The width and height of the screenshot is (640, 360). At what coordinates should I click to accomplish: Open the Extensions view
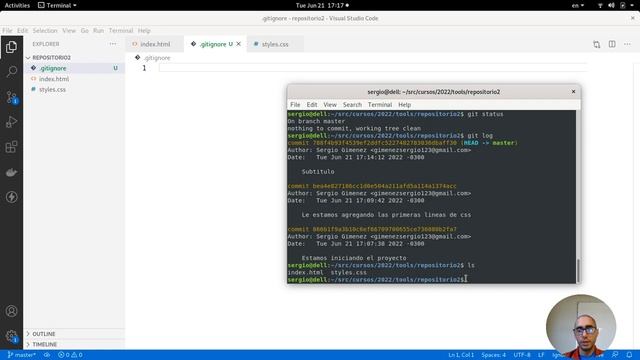pyautogui.click(x=11, y=147)
